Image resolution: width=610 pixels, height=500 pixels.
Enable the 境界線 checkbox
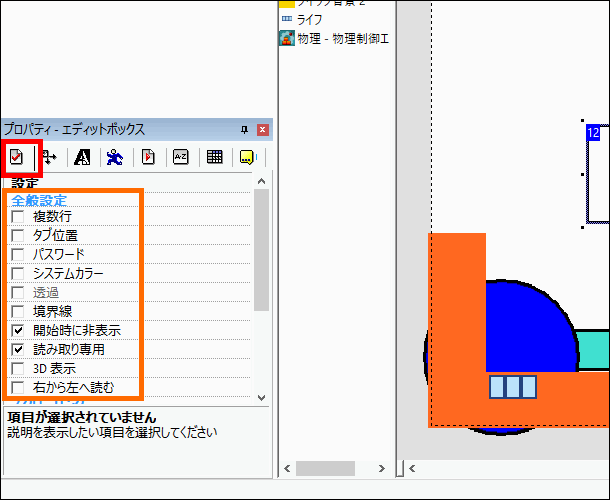[18, 312]
